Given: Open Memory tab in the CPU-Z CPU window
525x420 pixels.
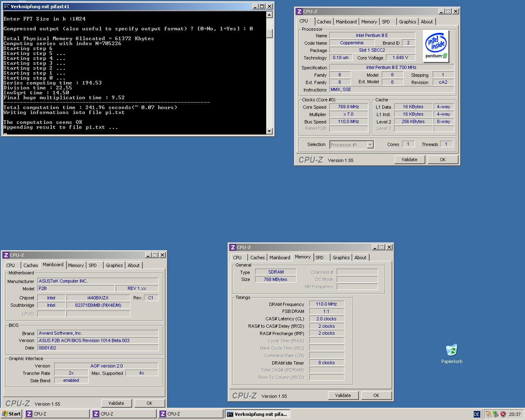Looking at the screenshot, I should [x=369, y=22].
